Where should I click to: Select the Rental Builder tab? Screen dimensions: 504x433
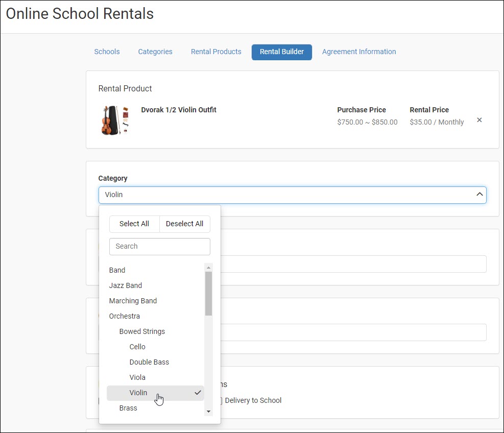281,52
